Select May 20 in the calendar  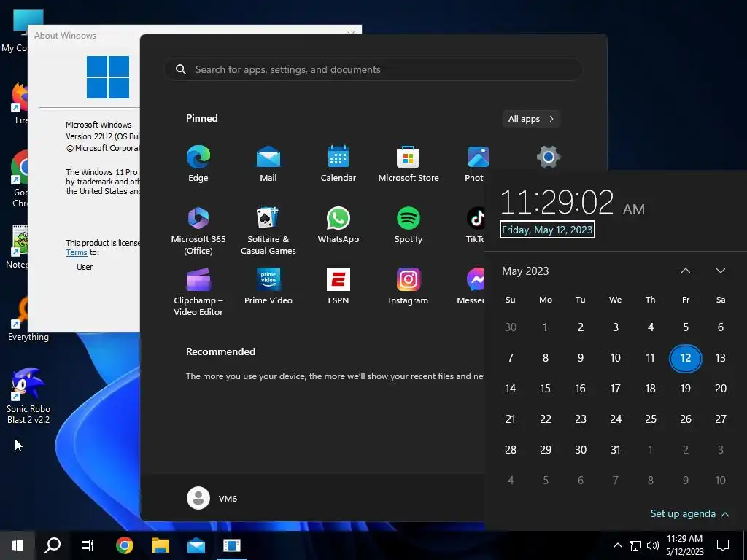[x=720, y=389]
